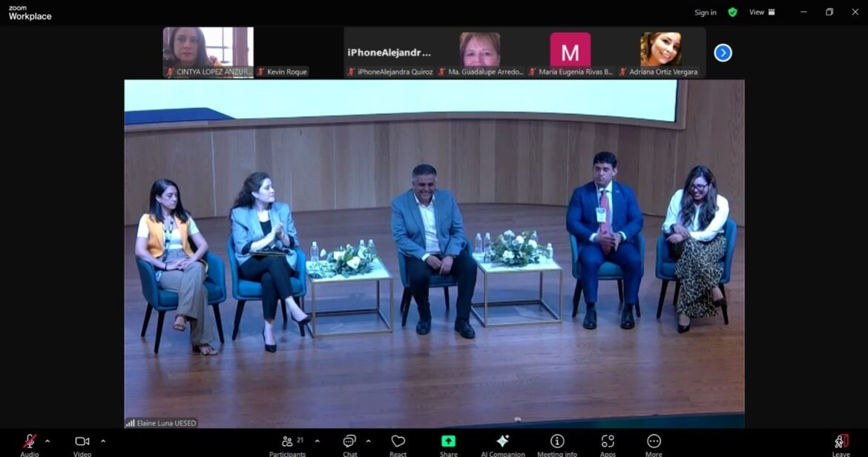
Task: Expand the arrow next to Participants
Action: (318, 441)
